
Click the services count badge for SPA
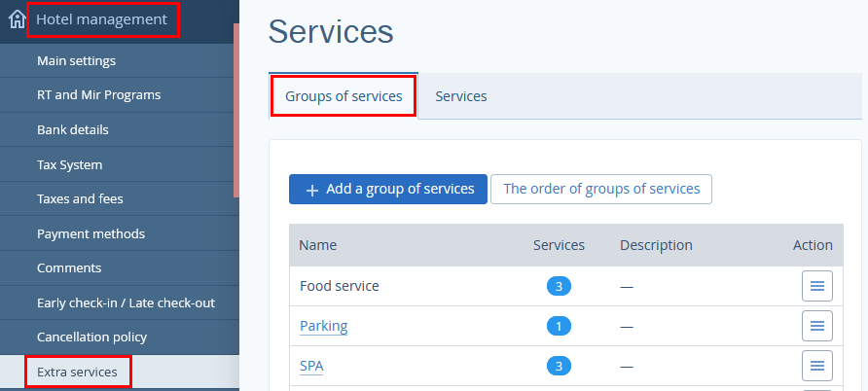tap(559, 366)
